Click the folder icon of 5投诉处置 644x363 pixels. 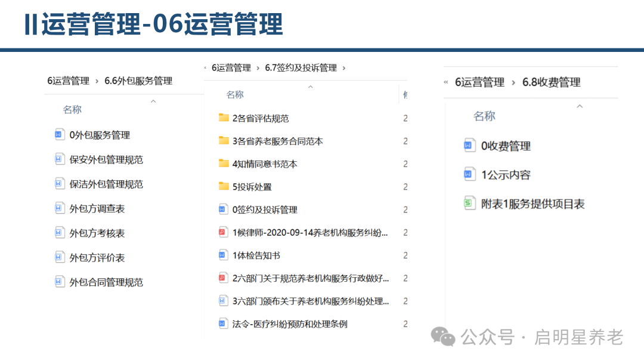click(224, 186)
